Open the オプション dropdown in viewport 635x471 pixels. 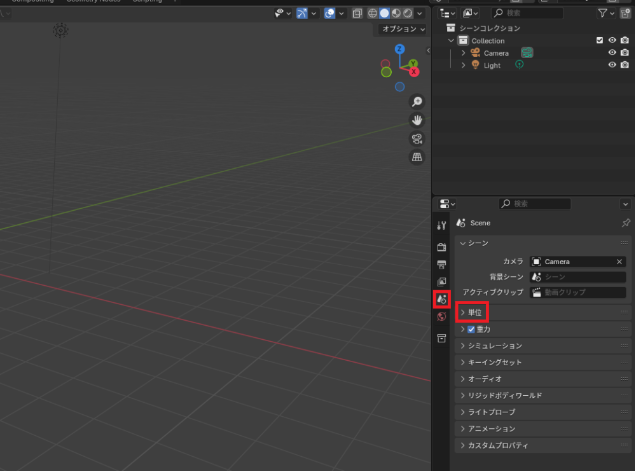pyautogui.click(x=403, y=29)
